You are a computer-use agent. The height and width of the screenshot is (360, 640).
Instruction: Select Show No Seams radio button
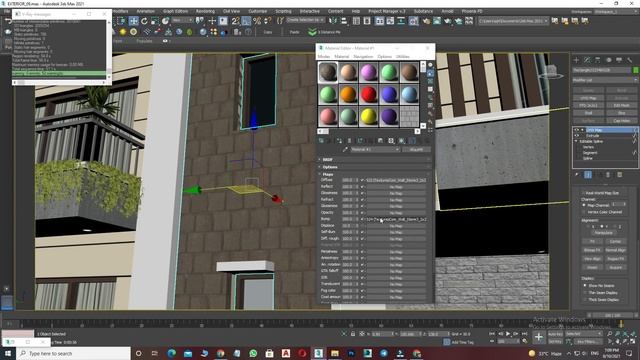[x=585, y=285]
